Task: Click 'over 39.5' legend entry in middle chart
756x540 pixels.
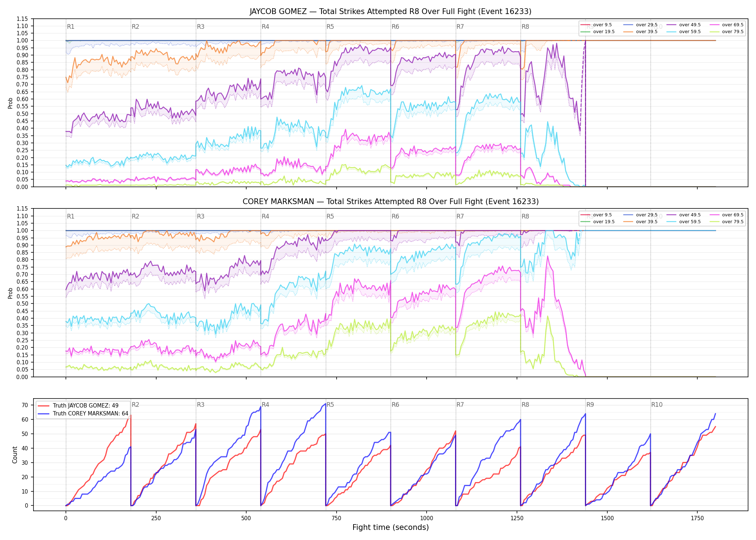Action: pos(640,222)
